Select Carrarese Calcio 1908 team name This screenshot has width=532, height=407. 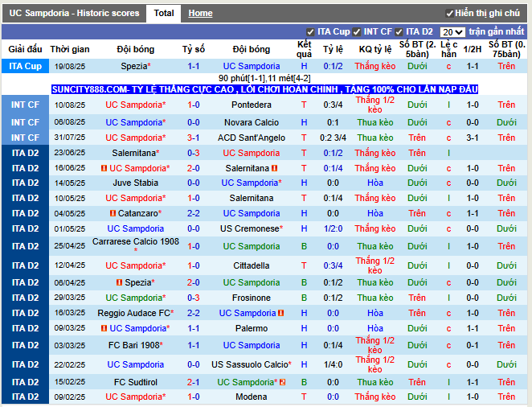point(135,241)
